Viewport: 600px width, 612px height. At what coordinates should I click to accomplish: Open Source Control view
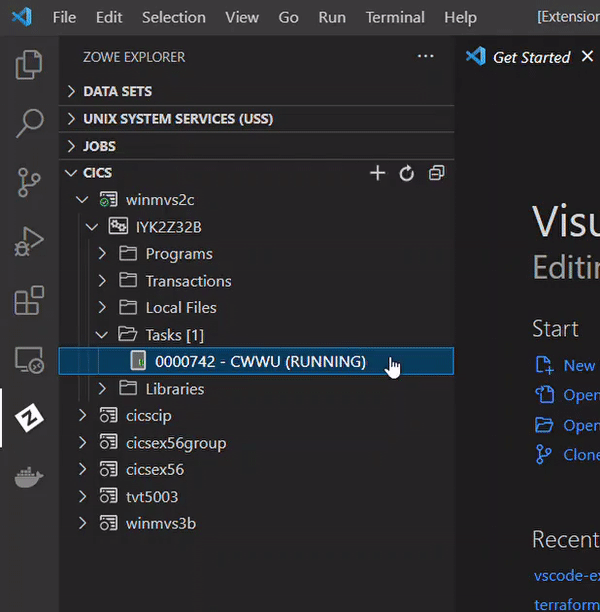pyautogui.click(x=29, y=182)
